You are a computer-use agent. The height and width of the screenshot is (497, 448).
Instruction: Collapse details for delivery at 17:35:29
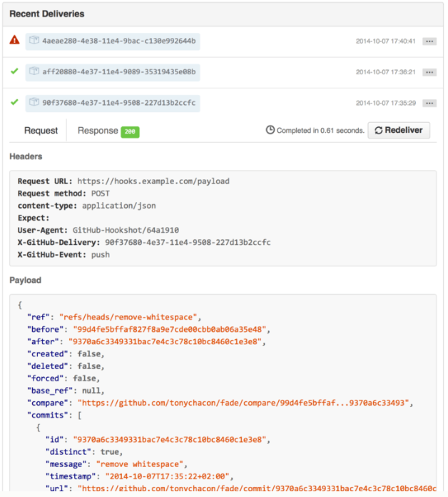(429, 104)
